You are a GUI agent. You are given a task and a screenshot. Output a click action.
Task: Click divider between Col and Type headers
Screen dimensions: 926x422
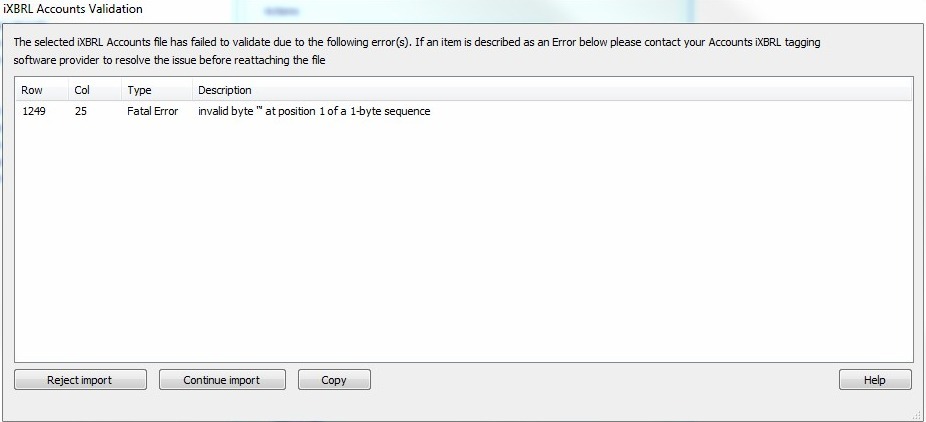point(121,90)
